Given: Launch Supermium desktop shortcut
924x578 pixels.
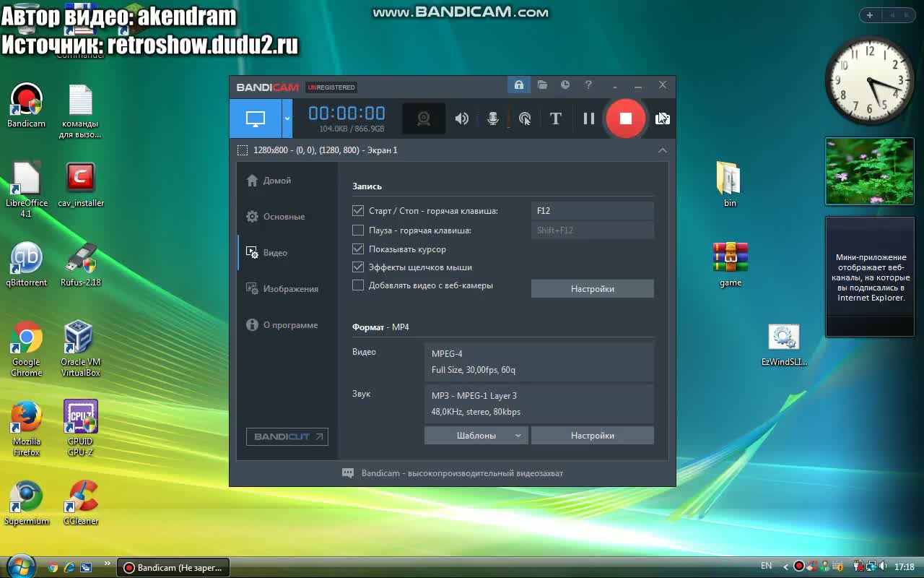Looking at the screenshot, I should tap(27, 503).
